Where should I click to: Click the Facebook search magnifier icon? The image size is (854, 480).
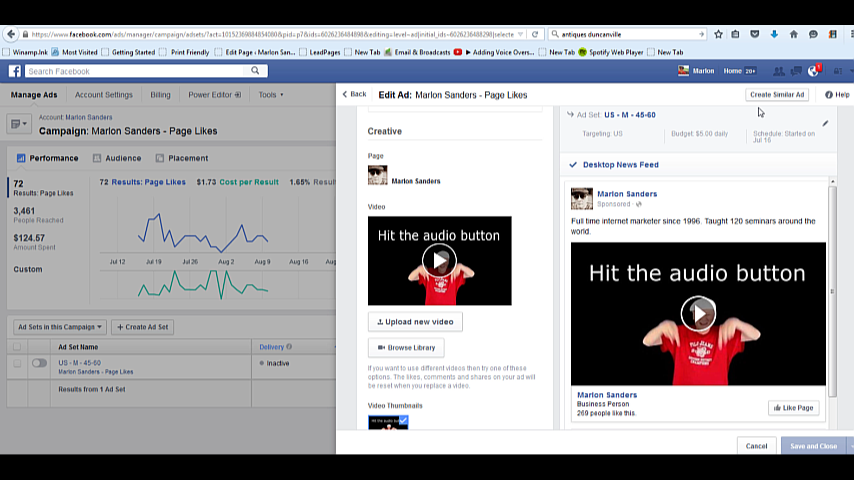255,71
